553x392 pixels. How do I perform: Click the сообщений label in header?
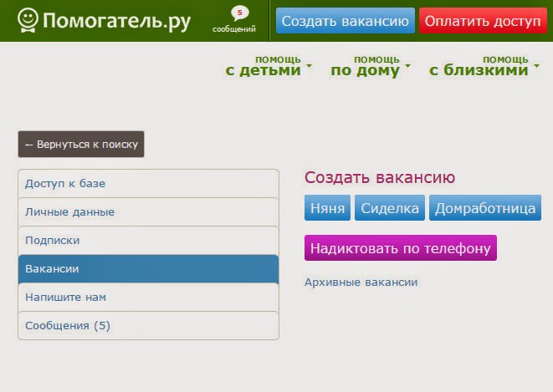click(234, 29)
